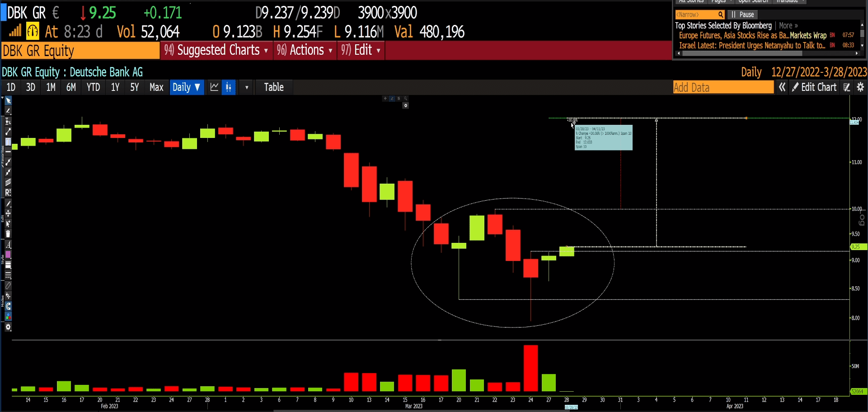The height and width of the screenshot is (412, 868).
Task: Set chart range to YTD
Action: (94, 87)
